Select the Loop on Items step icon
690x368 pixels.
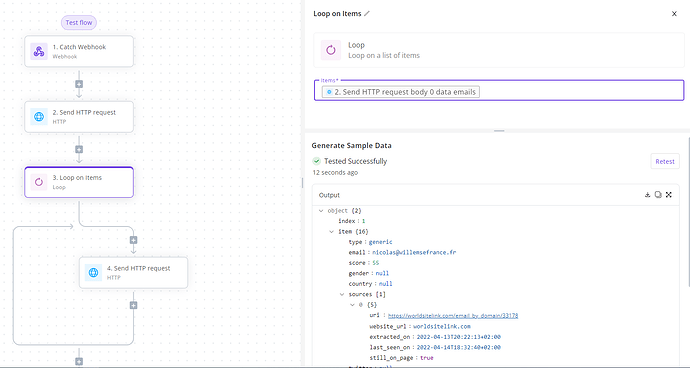click(39, 182)
